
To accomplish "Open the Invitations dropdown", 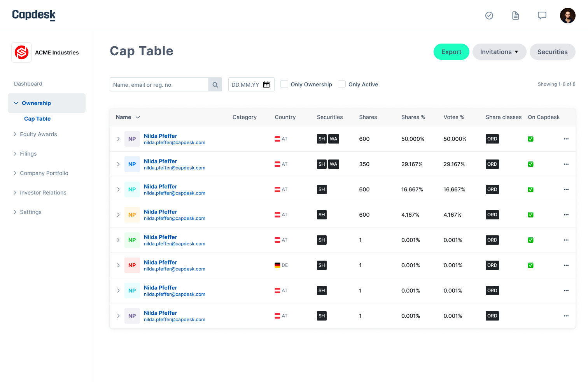I will tap(499, 52).
